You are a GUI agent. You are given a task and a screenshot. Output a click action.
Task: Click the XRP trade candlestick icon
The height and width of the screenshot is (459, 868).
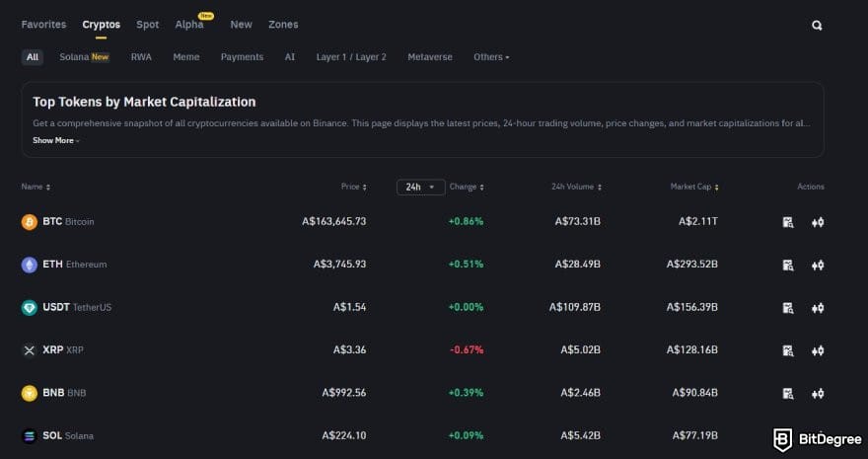tap(818, 350)
